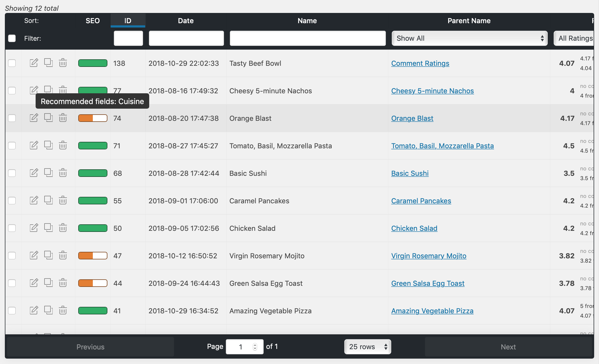Click edit icon for Tasty Beef Bowl
The width and height of the screenshot is (599, 364).
coord(34,63)
